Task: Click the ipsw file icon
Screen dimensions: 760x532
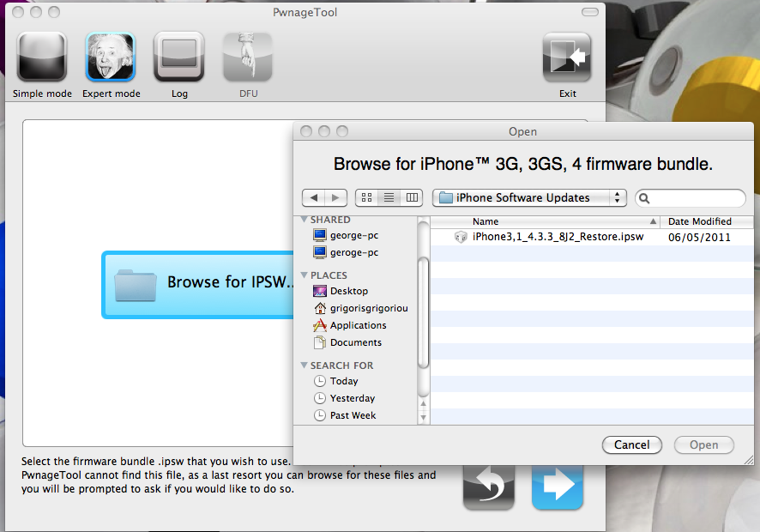Action: click(x=461, y=237)
